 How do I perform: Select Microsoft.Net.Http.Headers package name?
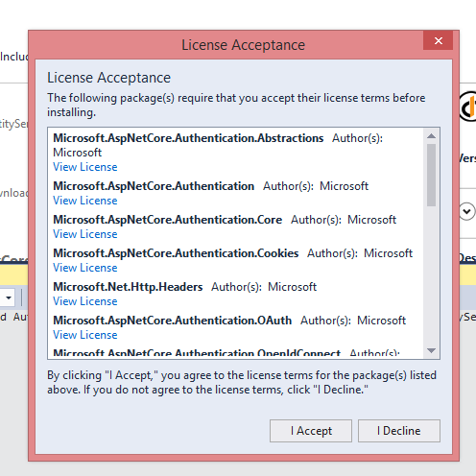pos(128,287)
